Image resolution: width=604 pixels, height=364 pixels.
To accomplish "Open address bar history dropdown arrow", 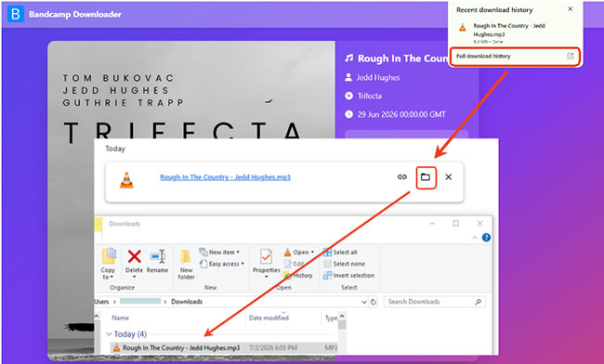I will (x=364, y=302).
